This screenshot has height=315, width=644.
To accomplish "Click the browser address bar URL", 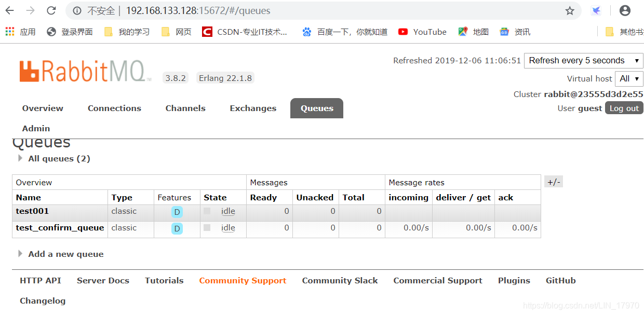I will tap(198, 10).
